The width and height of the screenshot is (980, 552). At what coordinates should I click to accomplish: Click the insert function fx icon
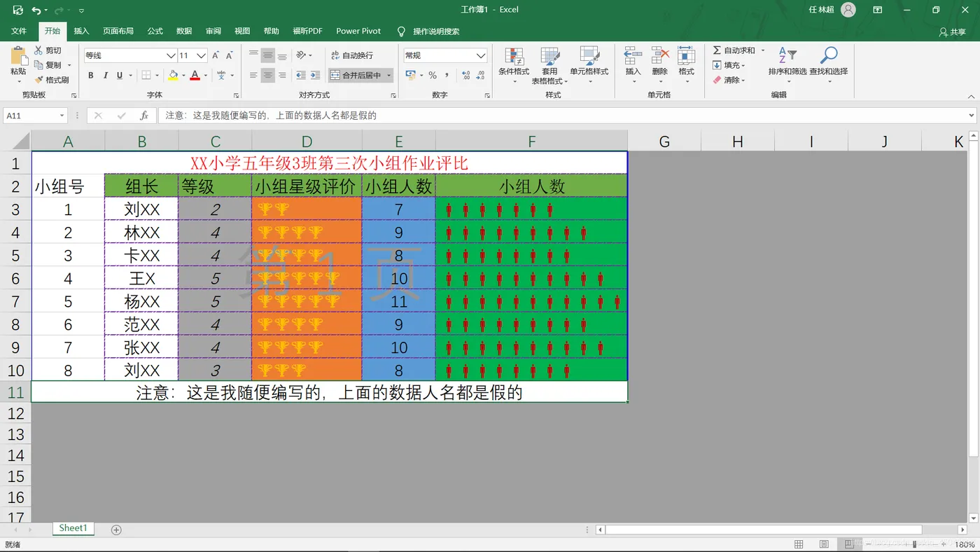click(x=144, y=116)
